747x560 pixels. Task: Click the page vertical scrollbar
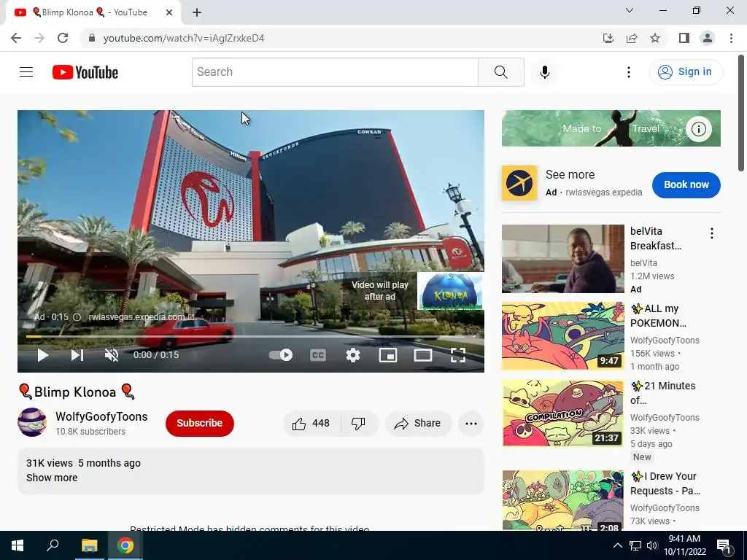741,113
